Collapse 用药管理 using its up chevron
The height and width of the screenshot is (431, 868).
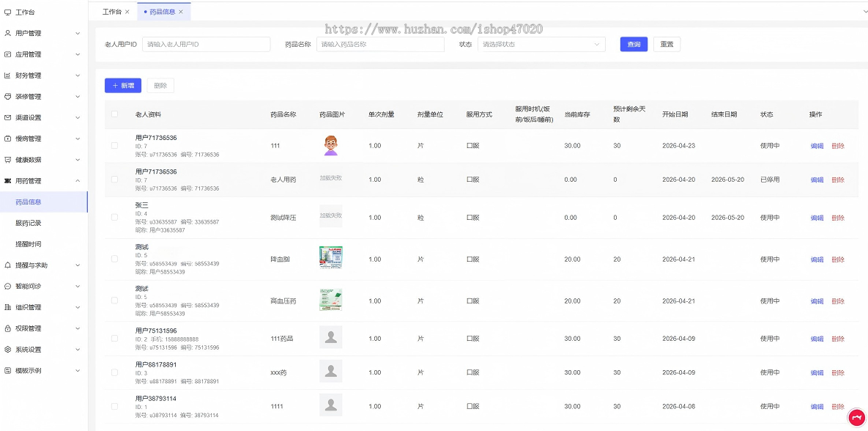coord(78,180)
